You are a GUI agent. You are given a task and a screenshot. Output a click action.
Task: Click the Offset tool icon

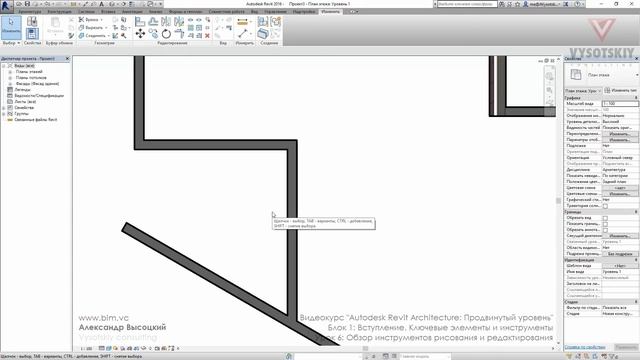click(153, 21)
